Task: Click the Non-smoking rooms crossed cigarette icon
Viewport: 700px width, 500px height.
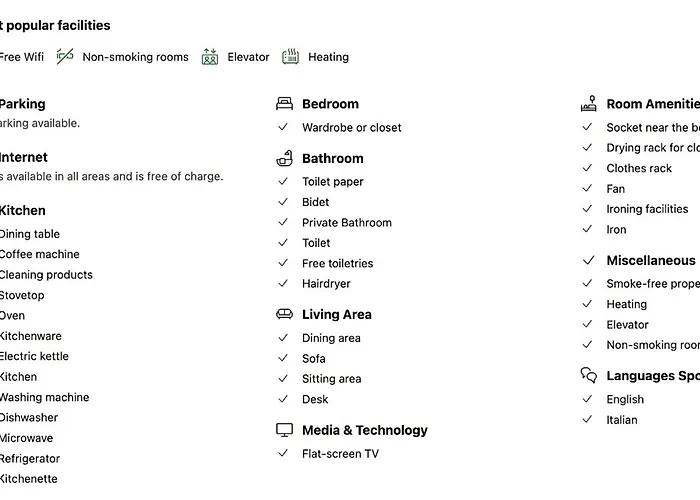Action: click(x=65, y=57)
